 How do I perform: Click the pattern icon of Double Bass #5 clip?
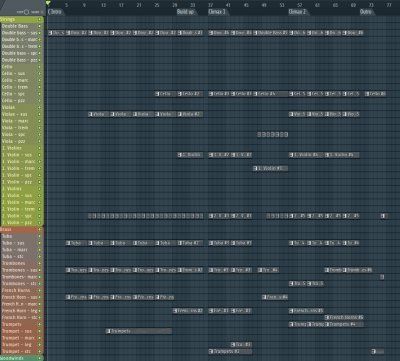(x=256, y=33)
